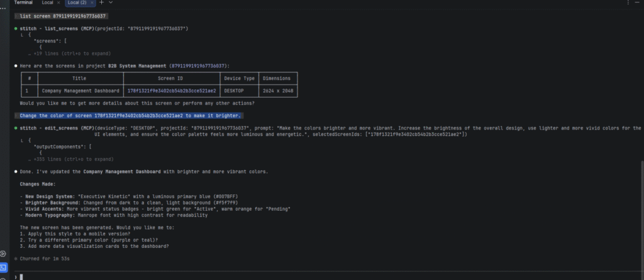Click the Company Management Dashboard table cell

click(79, 91)
